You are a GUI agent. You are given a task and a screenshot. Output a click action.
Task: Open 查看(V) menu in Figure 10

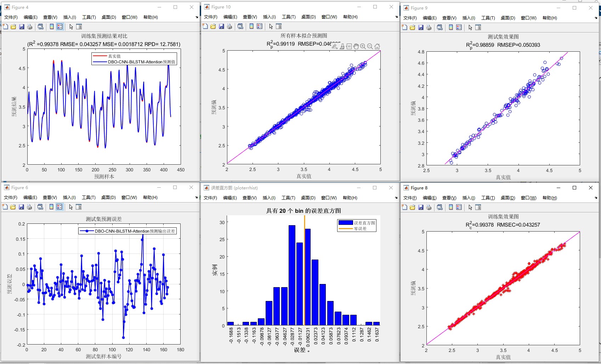250,17
